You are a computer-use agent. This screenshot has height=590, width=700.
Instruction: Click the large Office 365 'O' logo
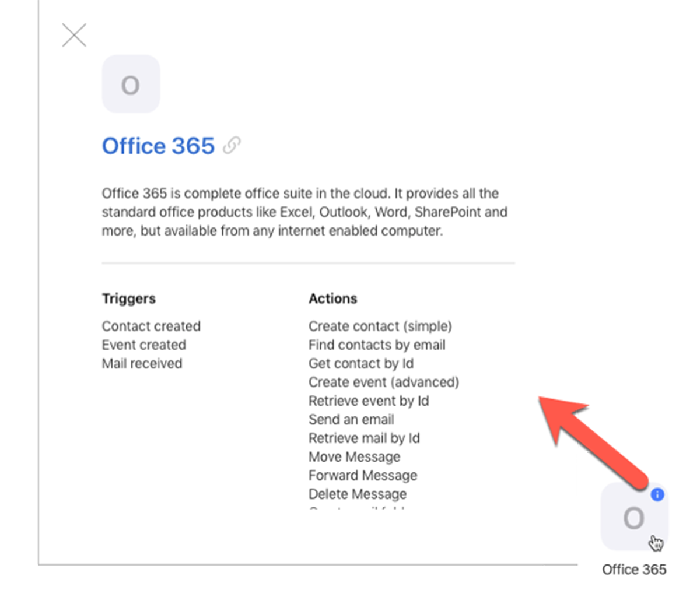pyautogui.click(x=131, y=84)
